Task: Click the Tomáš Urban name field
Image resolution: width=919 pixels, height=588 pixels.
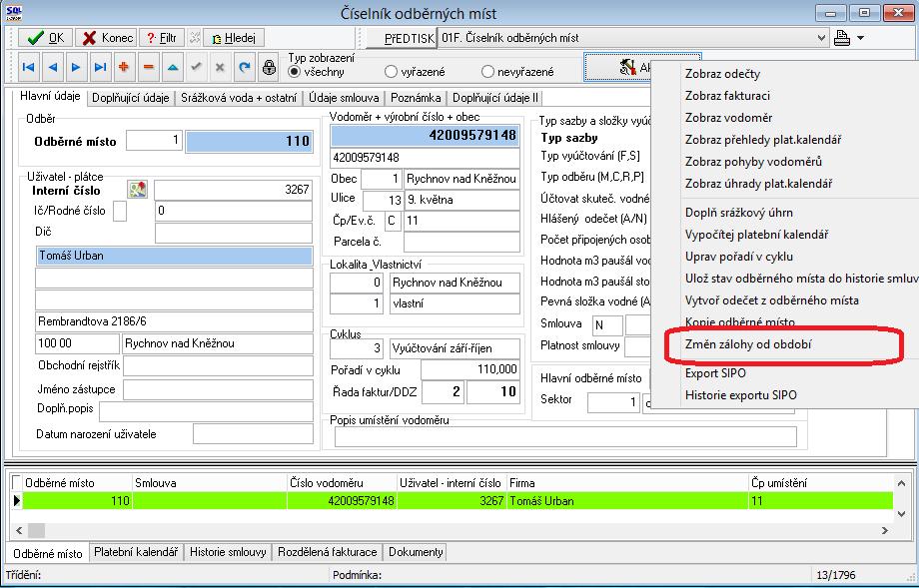Action: (x=174, y=256)
